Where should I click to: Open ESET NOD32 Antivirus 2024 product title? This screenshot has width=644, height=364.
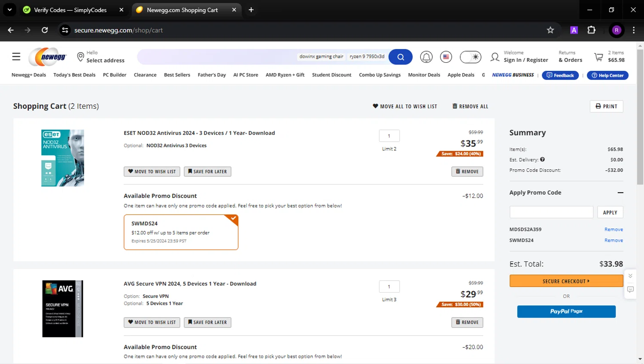click(x=199, y=133)
